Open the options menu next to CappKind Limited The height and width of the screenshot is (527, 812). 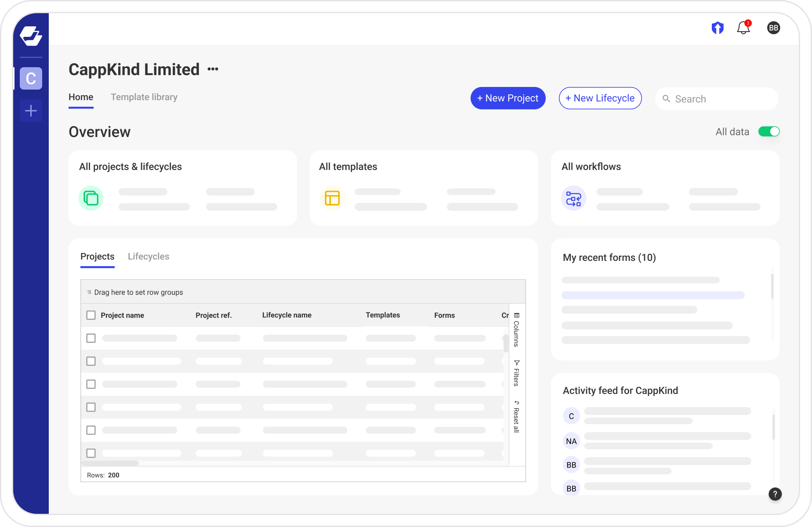click(213, 69)
